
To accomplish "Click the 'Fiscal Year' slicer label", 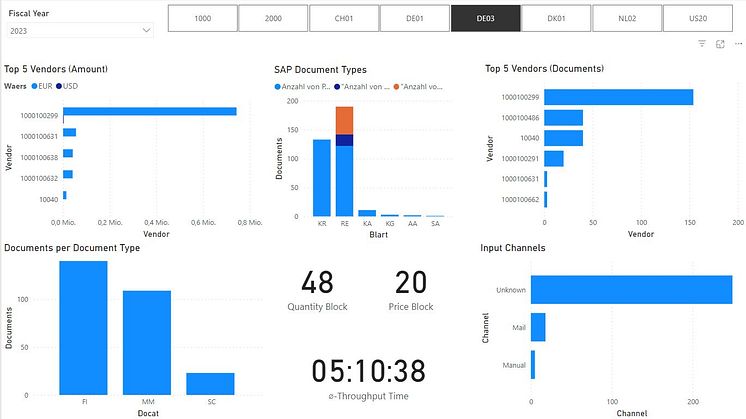I will (29, 13).
